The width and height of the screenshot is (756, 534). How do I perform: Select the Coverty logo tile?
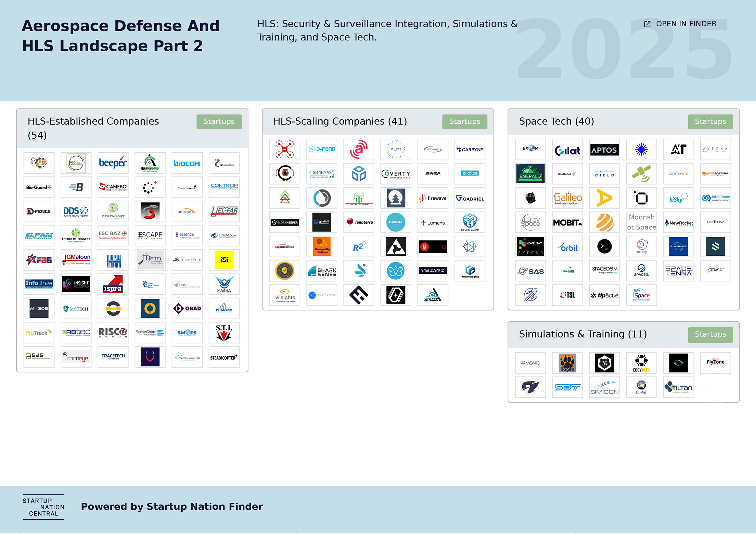(396, 174)
